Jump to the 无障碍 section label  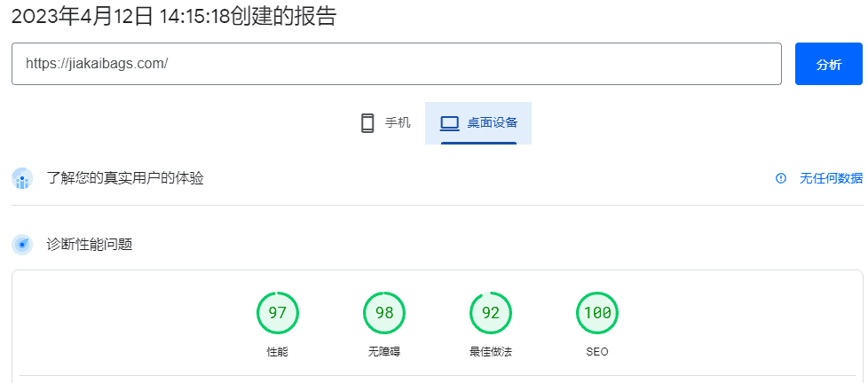click(x=384, y=351)
